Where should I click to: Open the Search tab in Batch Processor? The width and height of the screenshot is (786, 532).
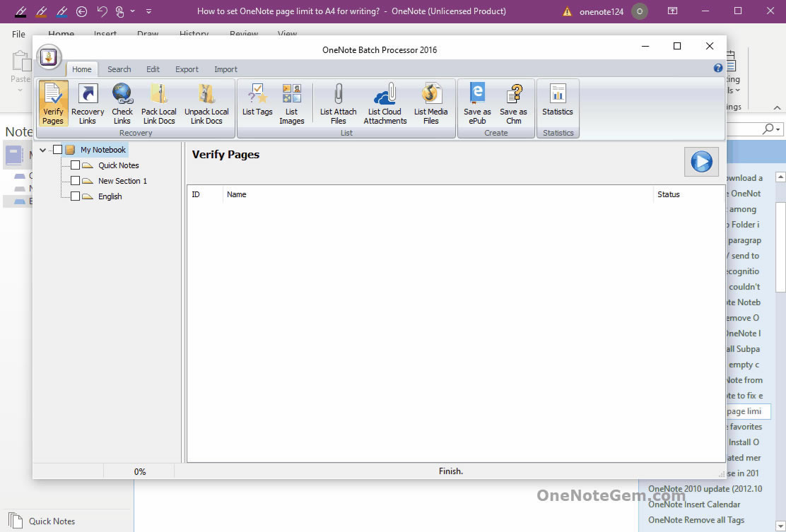tap(119, 69)
